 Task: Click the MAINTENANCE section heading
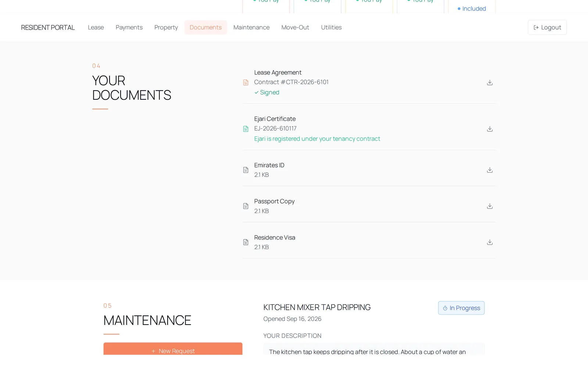[x=147, y=321]
